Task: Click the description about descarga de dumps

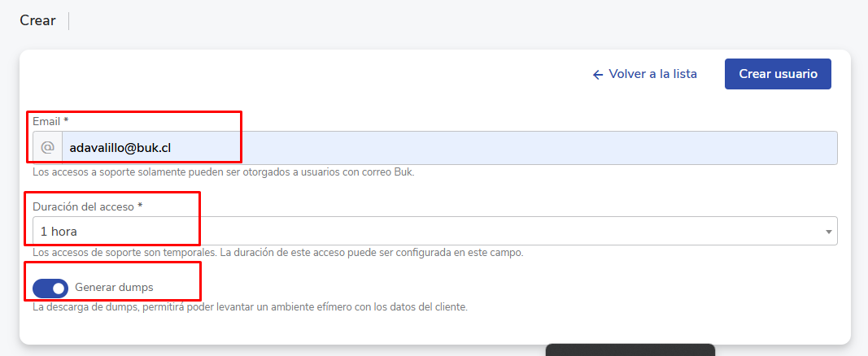Action: point(250,307)
